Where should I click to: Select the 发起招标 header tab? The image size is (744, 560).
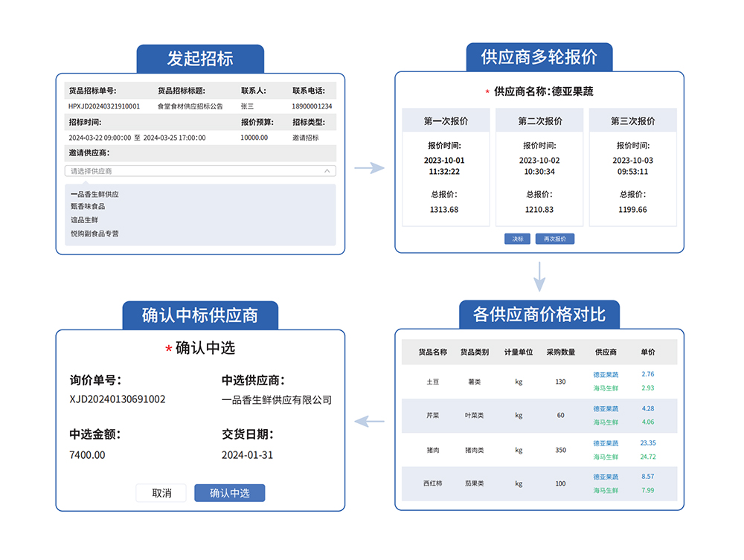point(200,59)
